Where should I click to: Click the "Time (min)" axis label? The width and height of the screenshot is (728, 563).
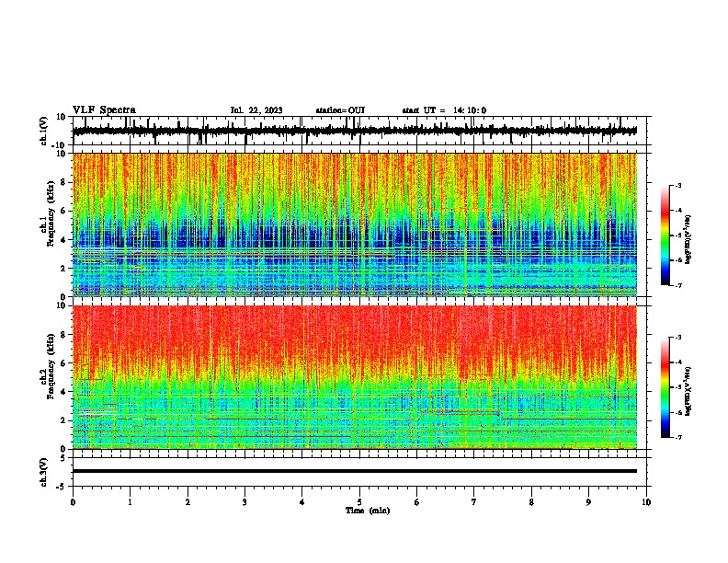(368, 511)
